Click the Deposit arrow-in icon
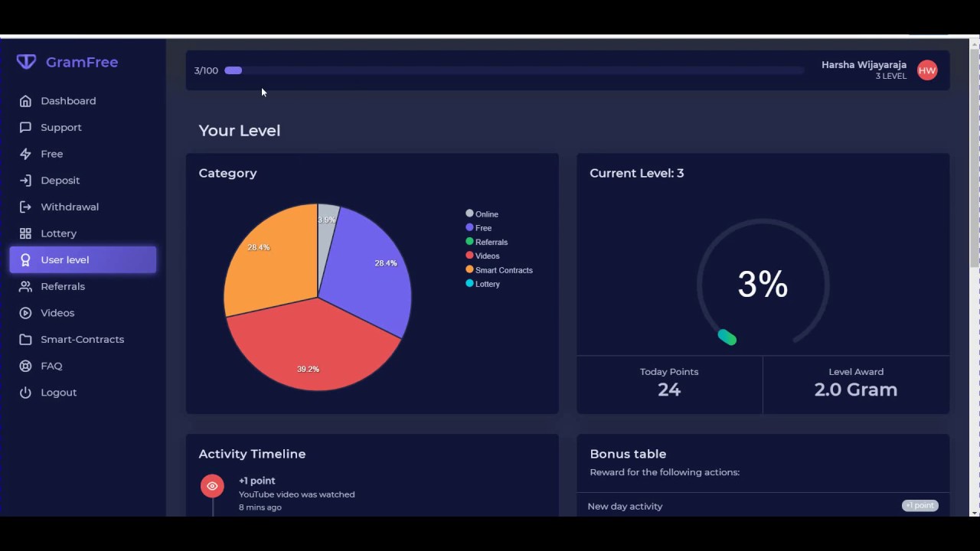 pos(25,181)
